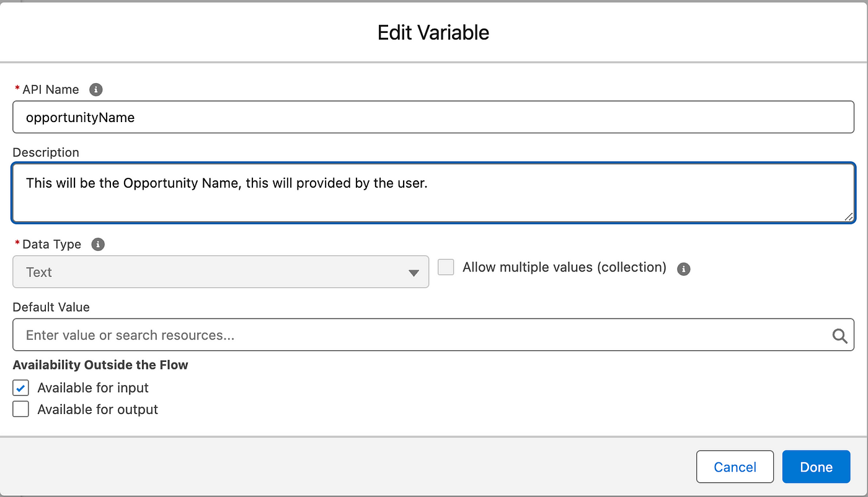Click the info icon beside API Name
868x497 pixels.
(x=95, y=89)
